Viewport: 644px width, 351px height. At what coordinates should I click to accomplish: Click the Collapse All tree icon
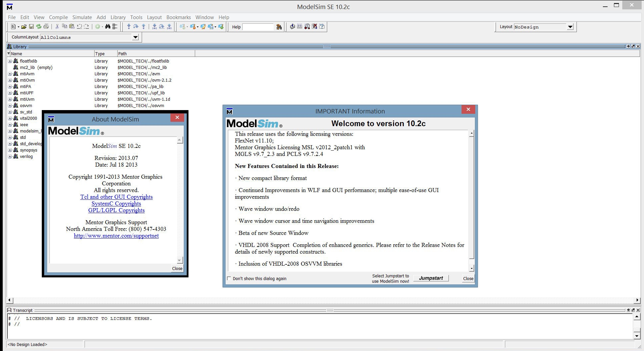point(115,27)
